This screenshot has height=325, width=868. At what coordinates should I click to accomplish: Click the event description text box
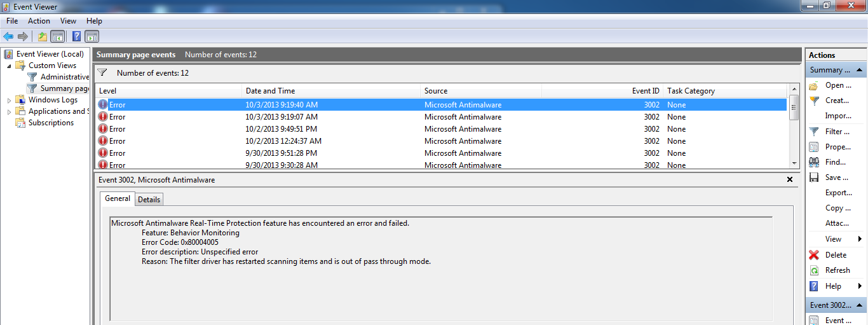coord(442,268)
